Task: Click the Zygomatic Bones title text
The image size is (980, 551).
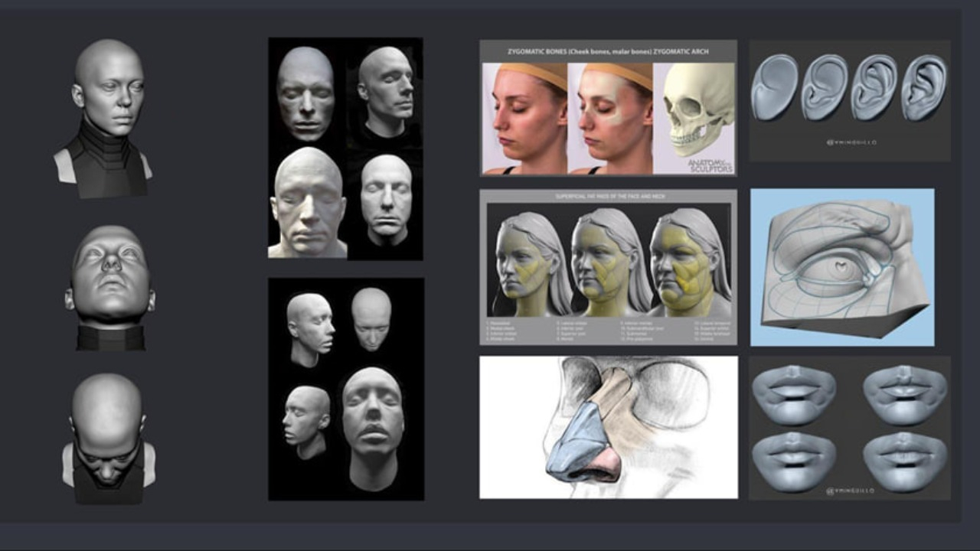Action: 608,51
